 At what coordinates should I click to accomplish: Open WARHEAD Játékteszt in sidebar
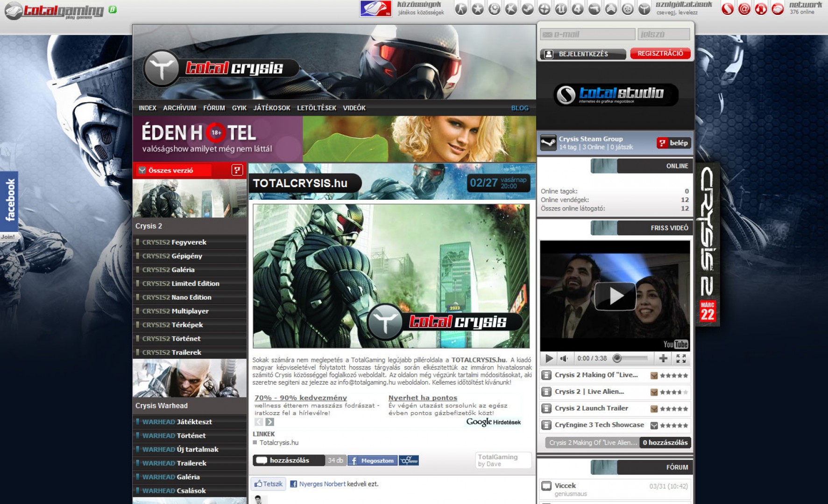tap(190, 422)
